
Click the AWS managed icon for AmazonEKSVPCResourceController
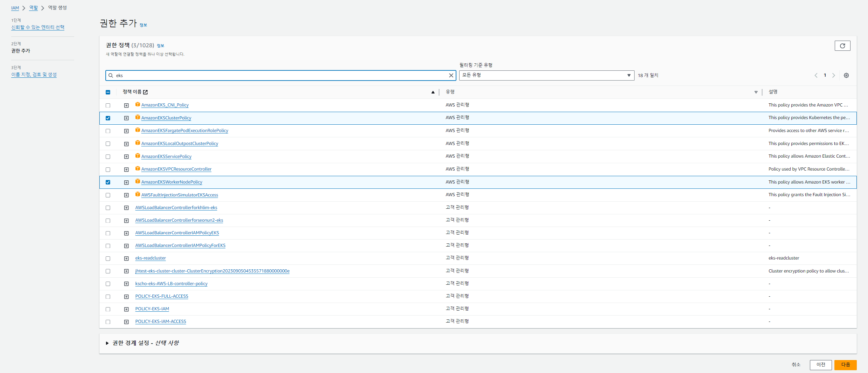(138, 168)
